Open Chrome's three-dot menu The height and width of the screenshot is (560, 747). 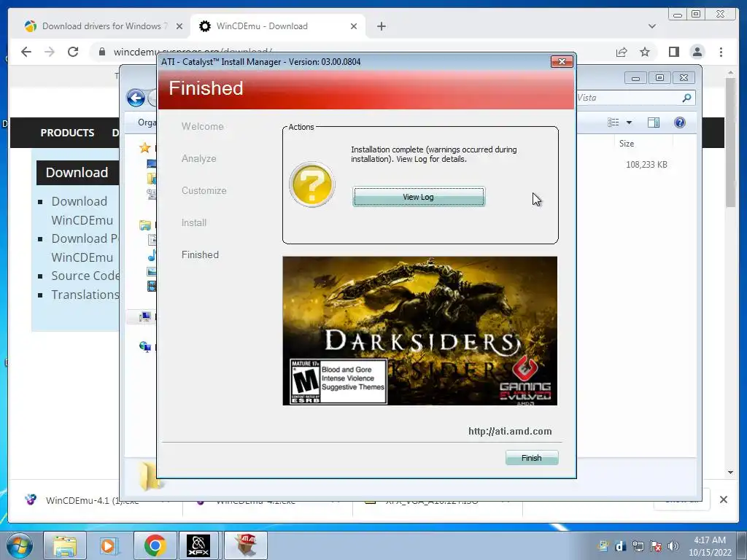click(721, 52)
